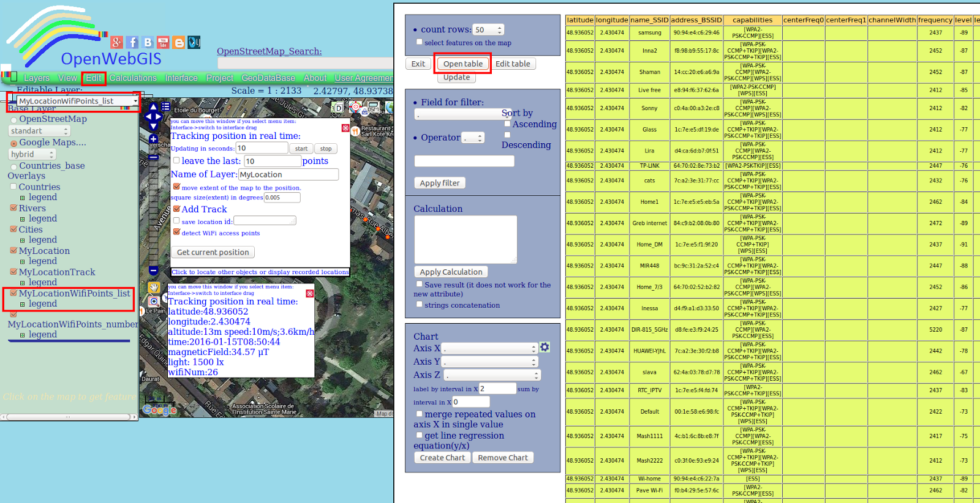The height and width of the screenshot is (503, 980).
Task: Select the hand pan tool
Action: coord(154,287)
